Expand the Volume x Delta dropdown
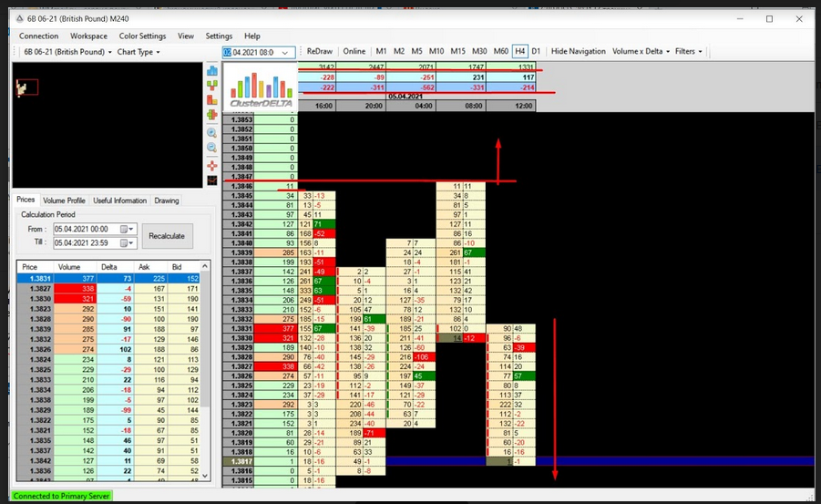The height and width of the screenshot is (504, 821). tap(641, 51)
